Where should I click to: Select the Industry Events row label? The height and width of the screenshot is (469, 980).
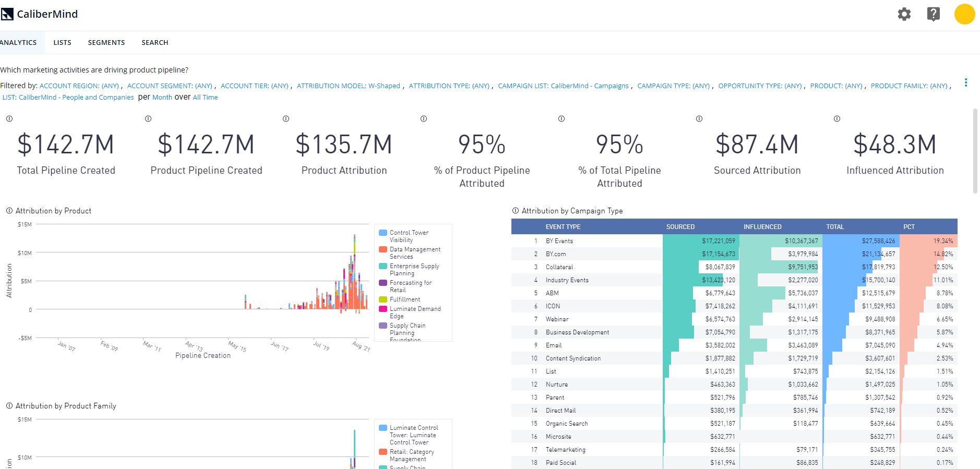[x=567, y=280]
